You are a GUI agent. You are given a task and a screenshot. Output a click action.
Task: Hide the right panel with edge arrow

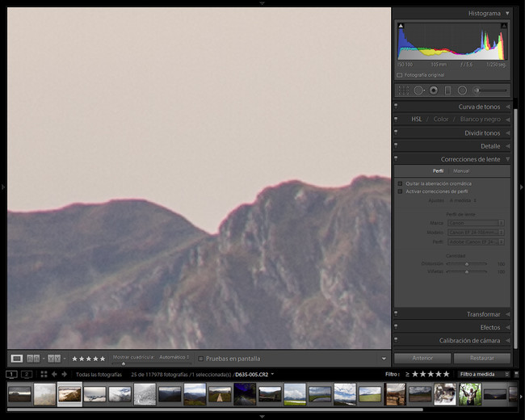coord(522,187)
